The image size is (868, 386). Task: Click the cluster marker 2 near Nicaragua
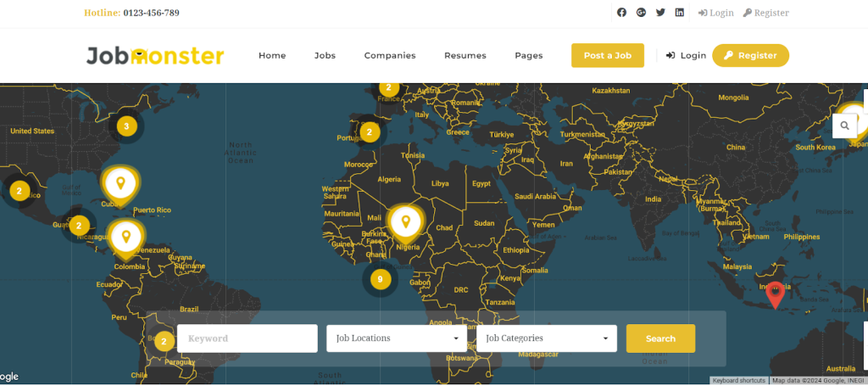[79, 226]
